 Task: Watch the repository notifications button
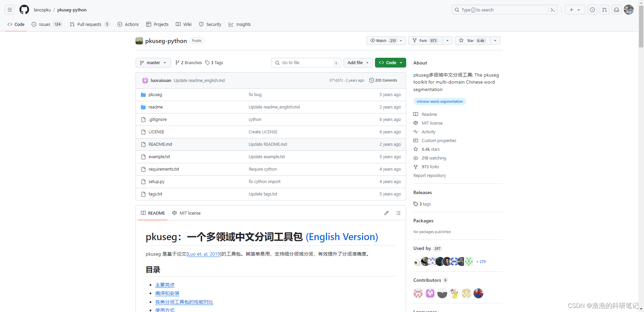386,41
